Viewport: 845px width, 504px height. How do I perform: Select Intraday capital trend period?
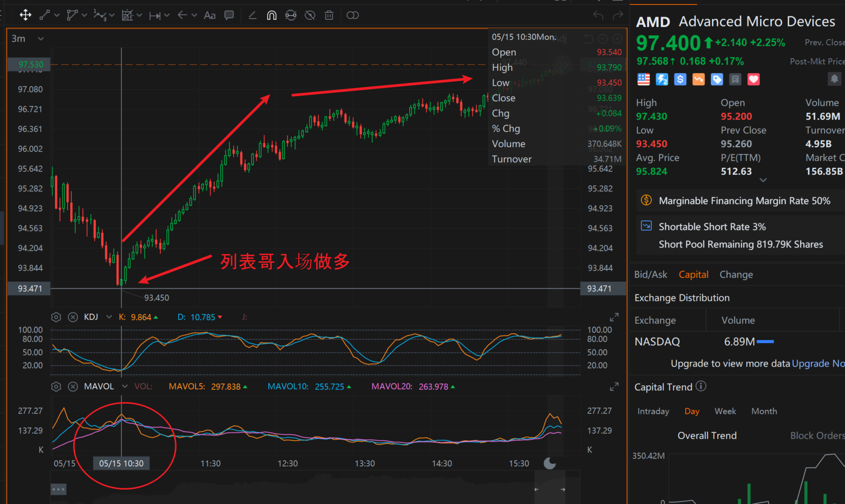(653, 411)
